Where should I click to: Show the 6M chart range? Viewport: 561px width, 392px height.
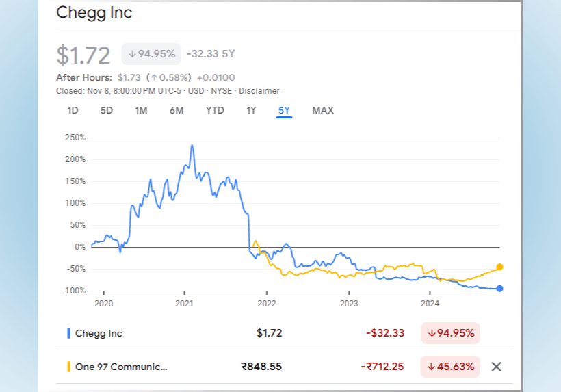click(x=177, y=110)
